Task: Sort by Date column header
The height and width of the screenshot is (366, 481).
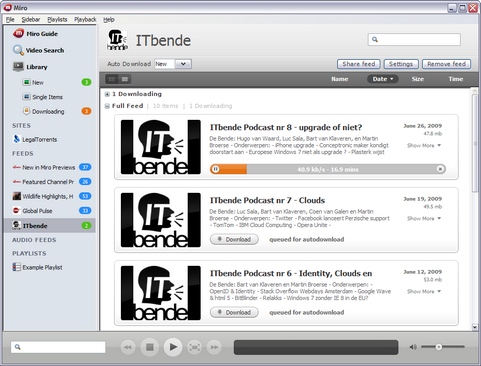Action: tap(383, 79)
